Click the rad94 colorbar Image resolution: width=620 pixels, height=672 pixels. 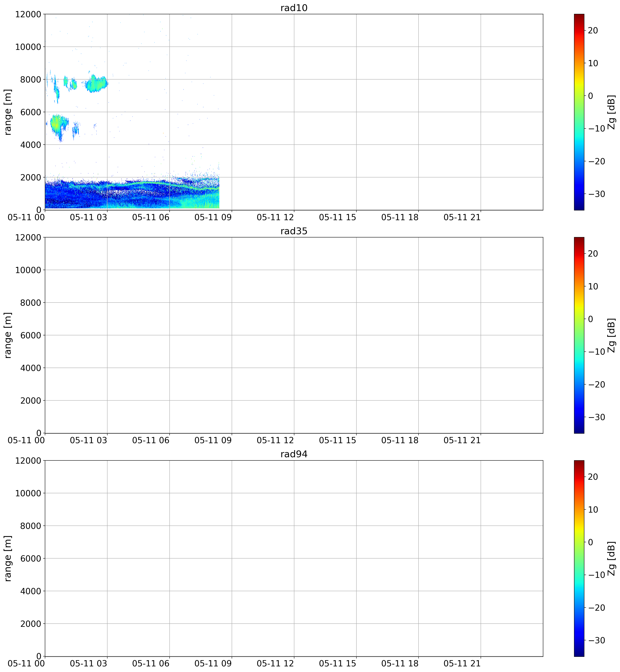click(579, 558)
